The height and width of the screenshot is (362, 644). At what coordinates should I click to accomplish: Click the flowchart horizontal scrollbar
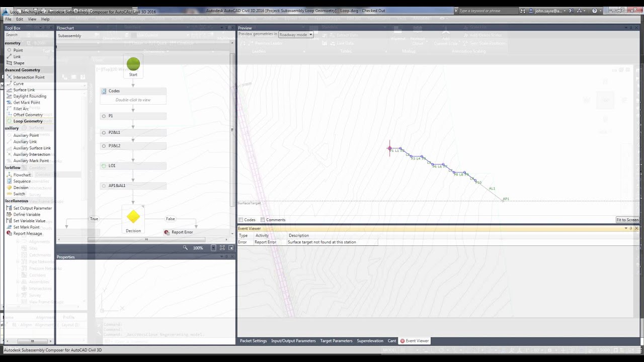point(146,239)
